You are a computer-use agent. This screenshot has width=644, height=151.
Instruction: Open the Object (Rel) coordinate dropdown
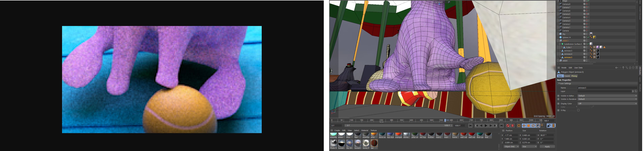click(x=511, y=146)
